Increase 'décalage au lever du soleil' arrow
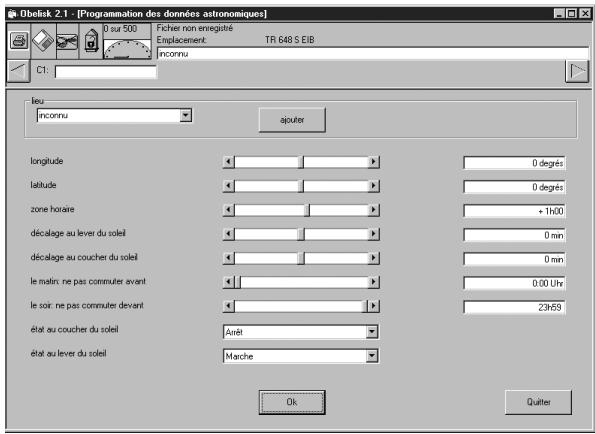Image resolution: width=595 pixels, height=434 pixels. 373,234
